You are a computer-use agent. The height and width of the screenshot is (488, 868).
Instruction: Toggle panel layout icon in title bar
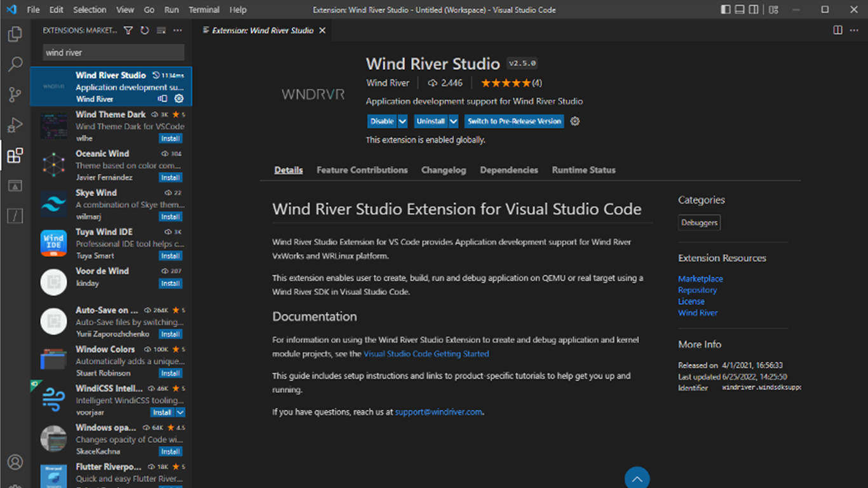pyautogui.click(x=740, y=10)
